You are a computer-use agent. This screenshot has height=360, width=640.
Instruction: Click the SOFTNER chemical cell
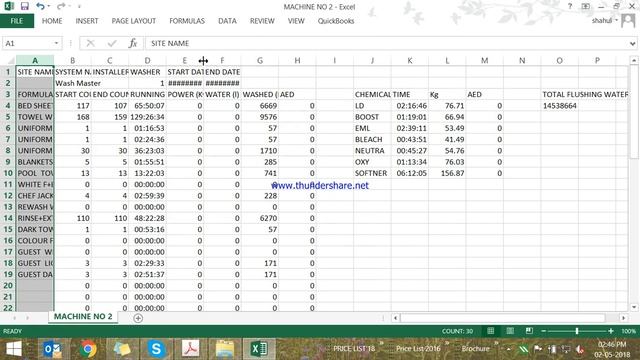pyautogui.click(x=372, y=173)
